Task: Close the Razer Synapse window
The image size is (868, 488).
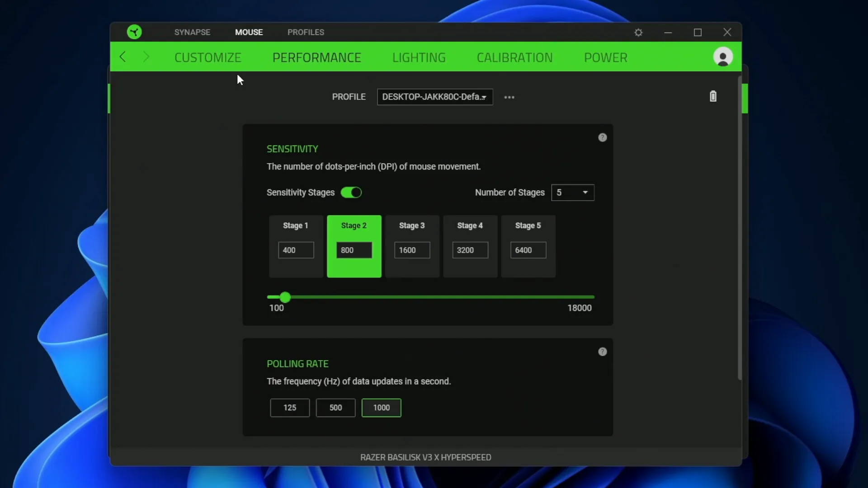Action: coord(727,32)
